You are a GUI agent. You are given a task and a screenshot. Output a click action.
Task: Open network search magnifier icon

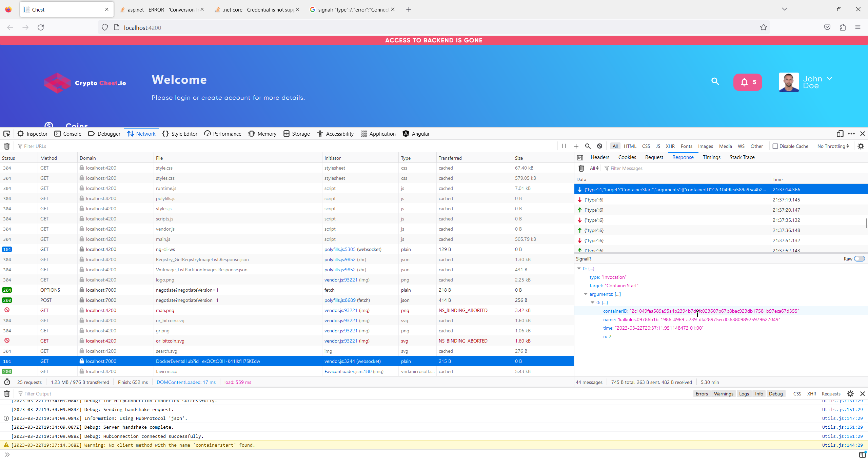pyautogui.click(x=588, y=146)
